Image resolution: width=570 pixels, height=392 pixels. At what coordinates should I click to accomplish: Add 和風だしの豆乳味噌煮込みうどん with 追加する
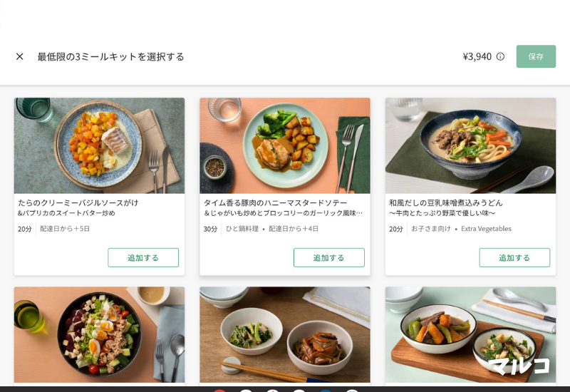(514, 257)
